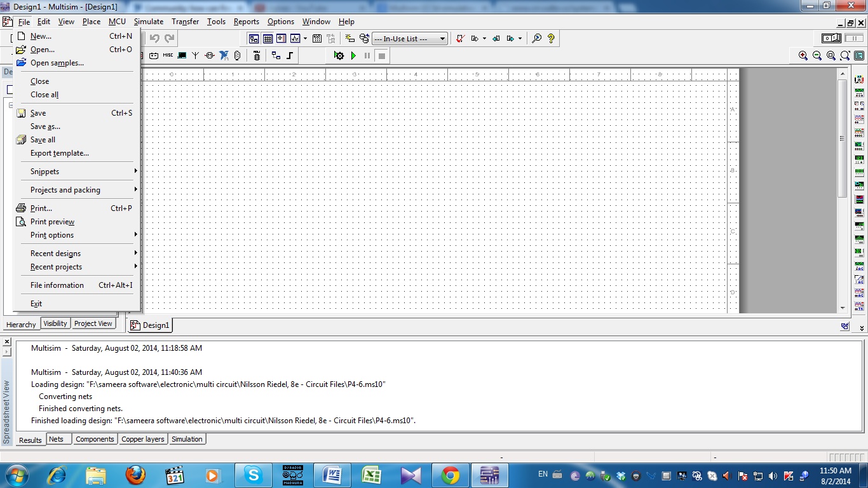Click the RF antenna component icon
Viewport: 868px width, 488px height.
pos(195,55)
